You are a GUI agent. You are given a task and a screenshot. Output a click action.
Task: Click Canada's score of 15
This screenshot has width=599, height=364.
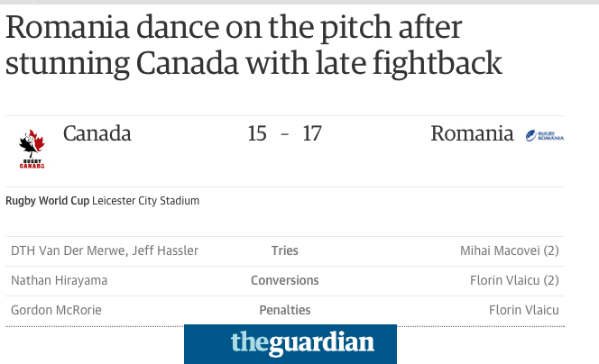257,134
